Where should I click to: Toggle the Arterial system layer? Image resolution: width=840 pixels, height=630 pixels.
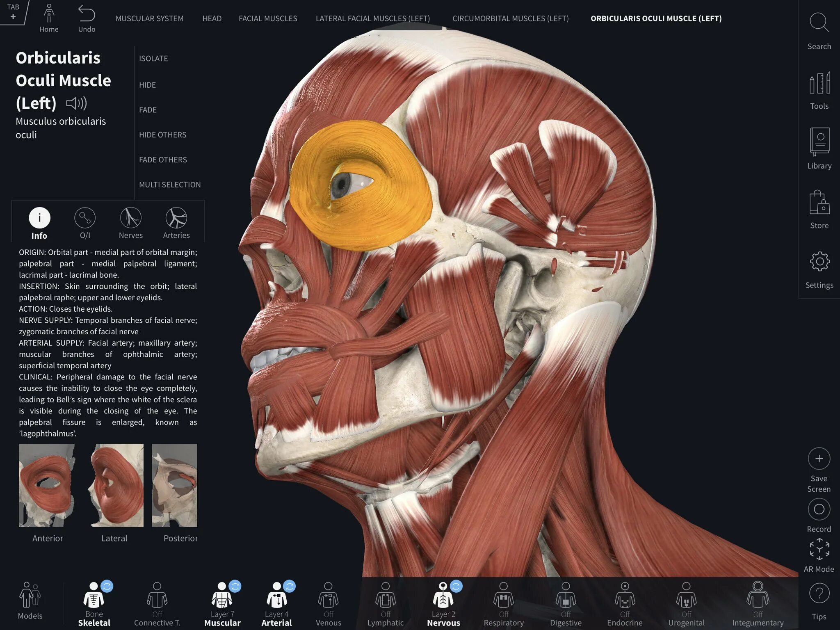coord(276,604)
